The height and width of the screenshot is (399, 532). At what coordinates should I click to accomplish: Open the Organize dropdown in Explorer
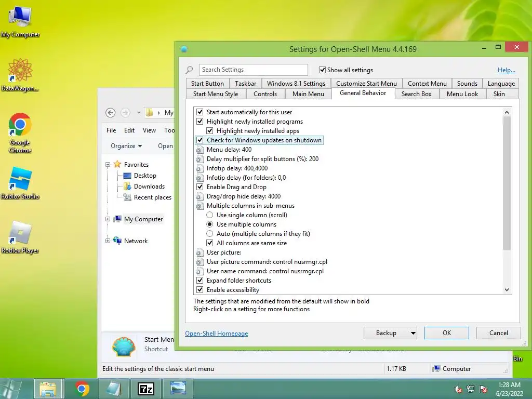pos(126,146)
